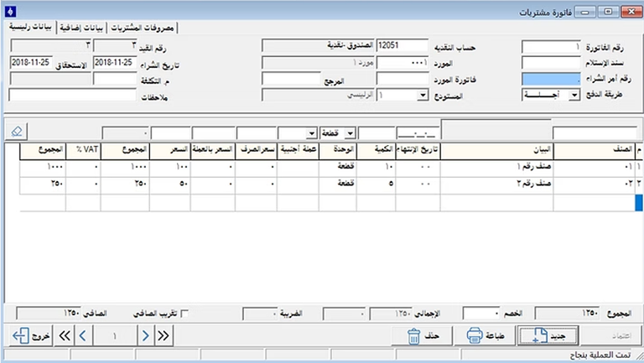Click the expiry date entry field
644x363 pixels.
pyautogui.click(x=418, y=133)
